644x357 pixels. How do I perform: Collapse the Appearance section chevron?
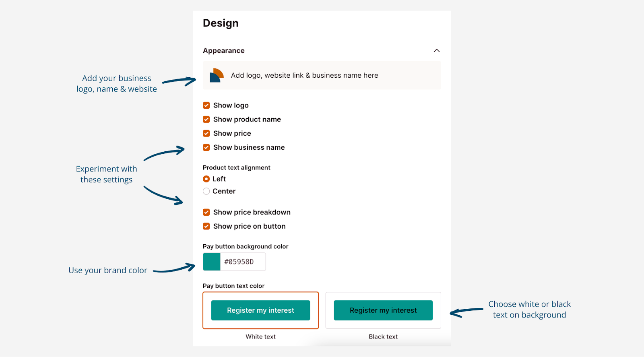[x=436, y=51]
